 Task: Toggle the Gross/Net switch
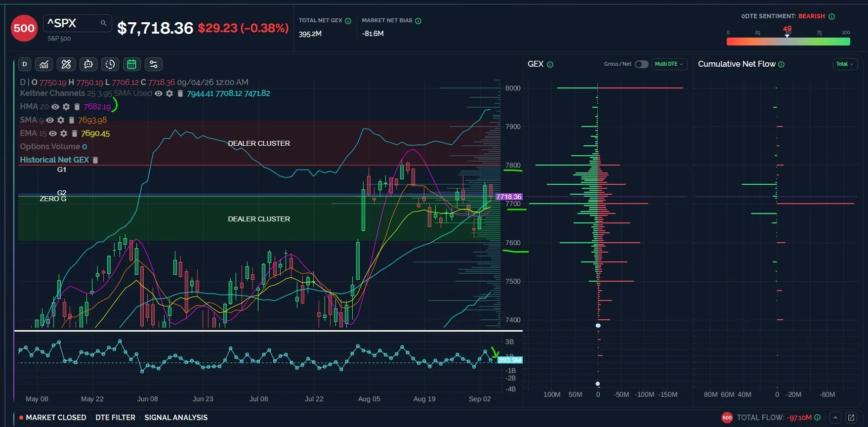641,64
